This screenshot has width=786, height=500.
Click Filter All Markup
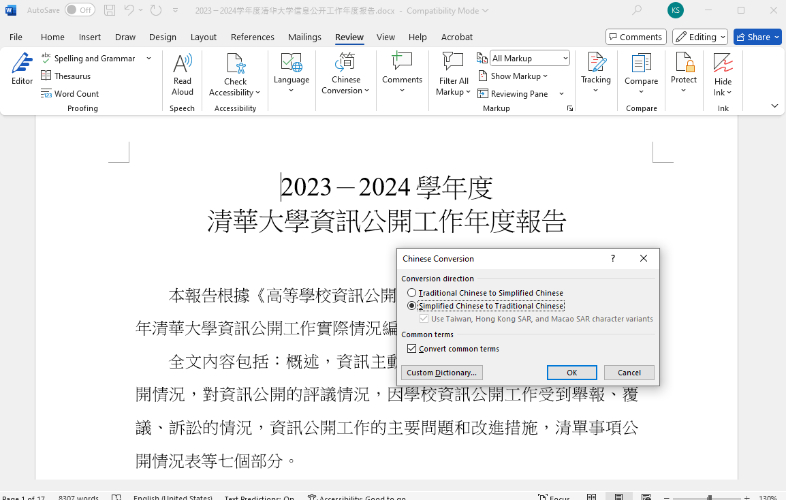tap(453, 74)
